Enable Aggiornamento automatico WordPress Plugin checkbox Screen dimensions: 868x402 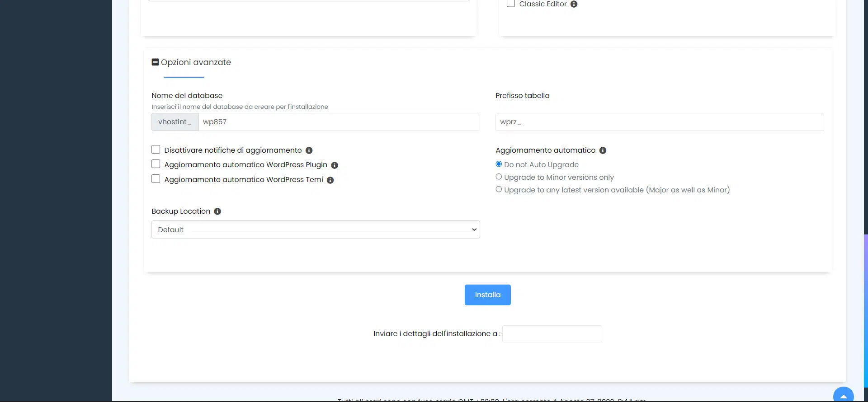pos(156,164)
